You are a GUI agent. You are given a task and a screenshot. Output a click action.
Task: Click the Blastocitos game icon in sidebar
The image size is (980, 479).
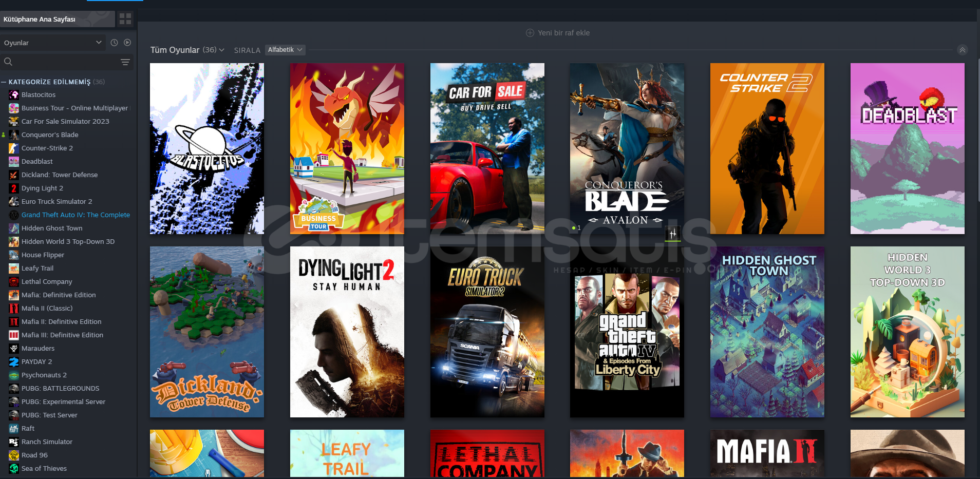click(x=14, y=94)
